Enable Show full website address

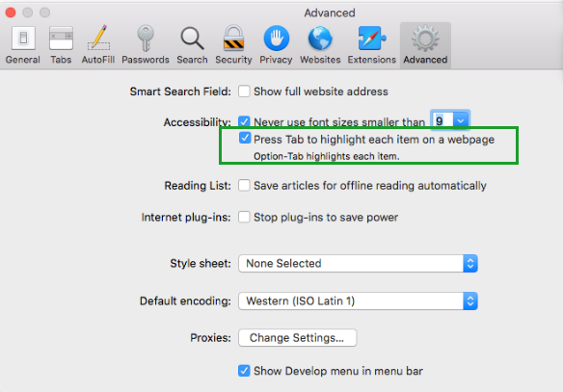point(244,91)
